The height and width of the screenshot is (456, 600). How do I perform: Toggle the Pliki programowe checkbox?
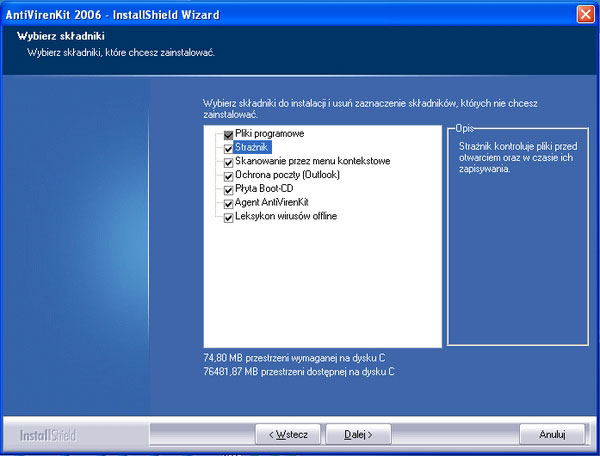(x=228, y=135)
